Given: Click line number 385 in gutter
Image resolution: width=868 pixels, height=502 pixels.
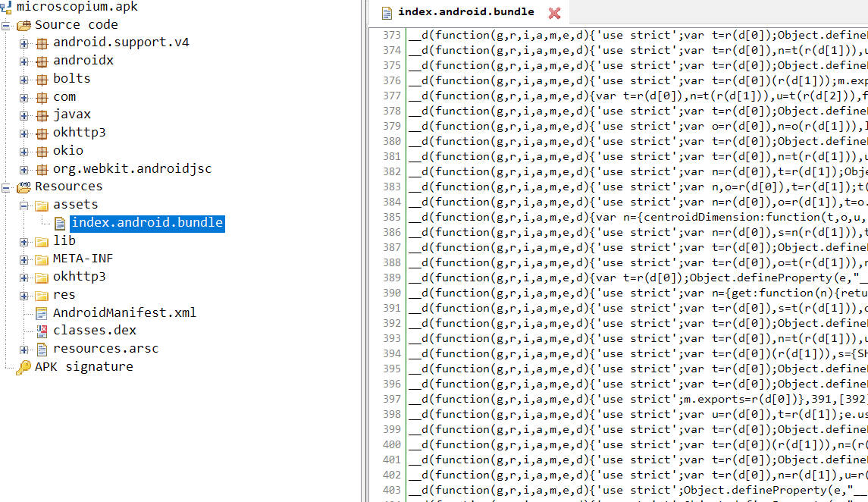Looking at the screenshot, I should coord(391,217).
